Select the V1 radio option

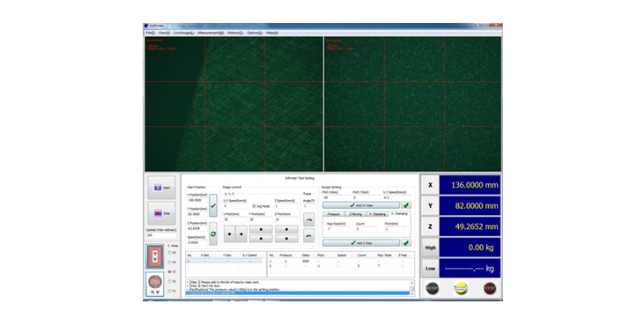click(170, 291)
